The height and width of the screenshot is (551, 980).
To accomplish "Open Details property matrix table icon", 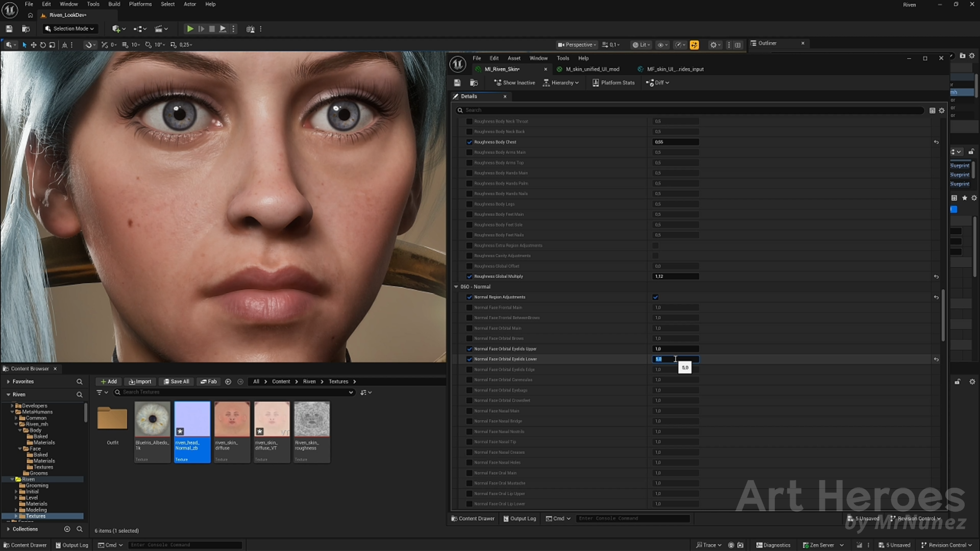I will tap(932, 110).
